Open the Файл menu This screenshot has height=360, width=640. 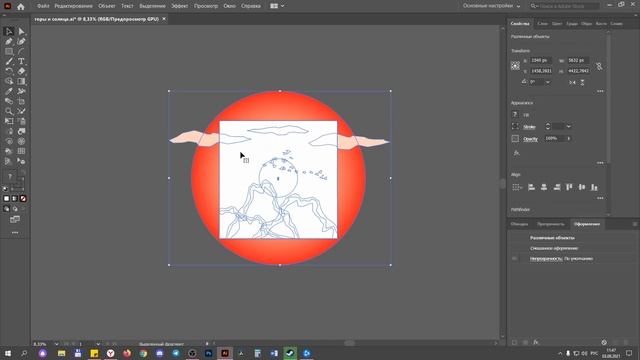[43, 6]
